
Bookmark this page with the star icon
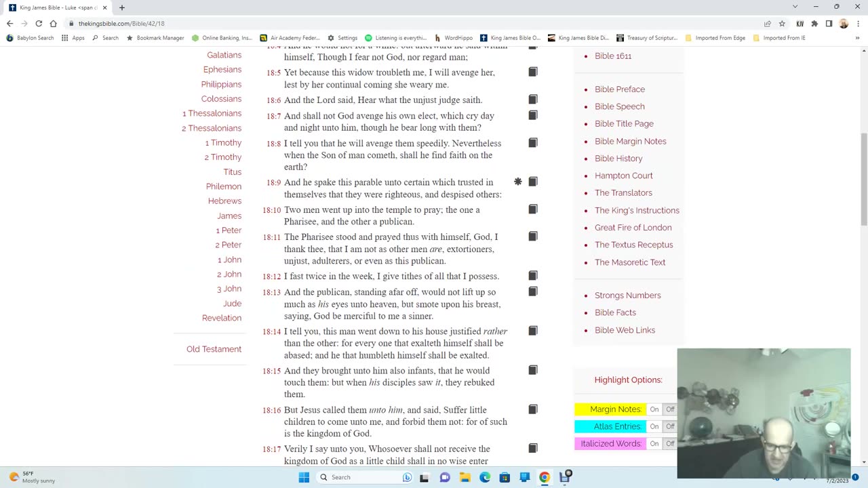pyautogui.click(x=782, y=23)
